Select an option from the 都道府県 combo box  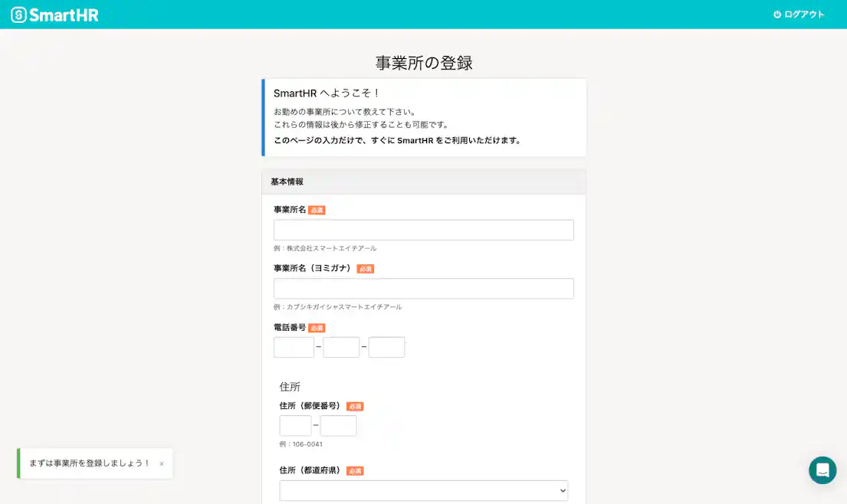pos(424,490)
